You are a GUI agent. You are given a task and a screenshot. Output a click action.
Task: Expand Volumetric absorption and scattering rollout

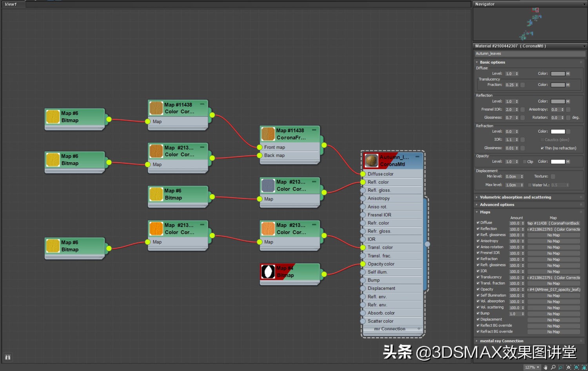point(515,197)
